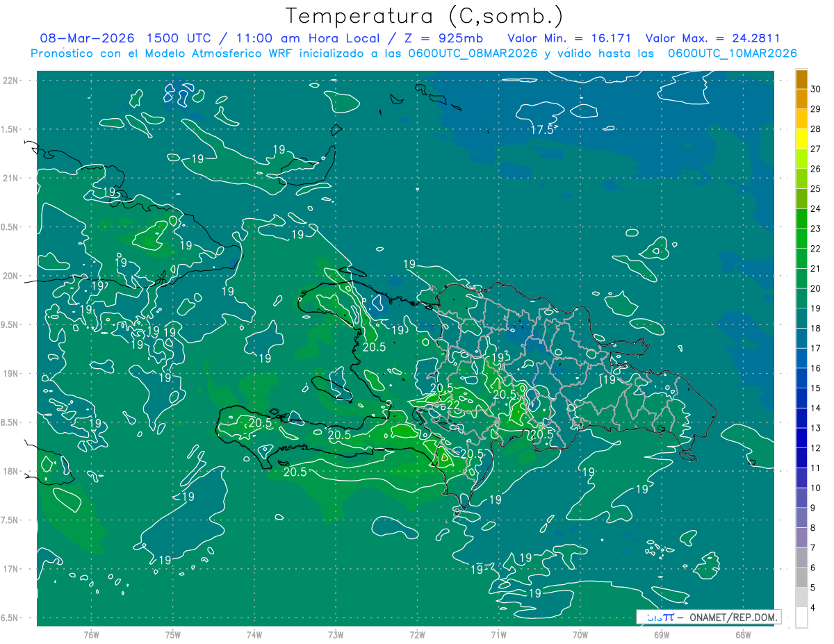Click the 18N latitude axis label
This screenshot has height=644, width=834.
[x=10, y=471]
